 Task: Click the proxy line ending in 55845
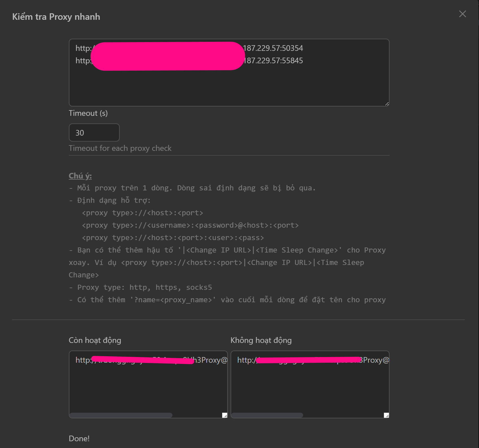click(x=273, y=61)
